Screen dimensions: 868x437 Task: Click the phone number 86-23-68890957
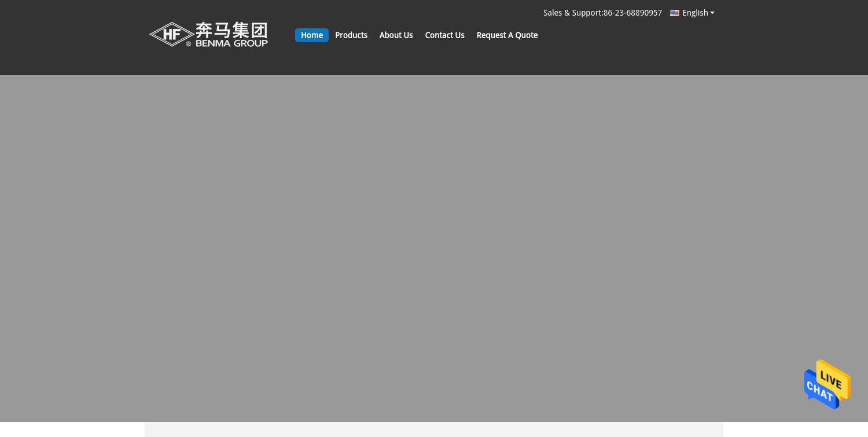632,13
